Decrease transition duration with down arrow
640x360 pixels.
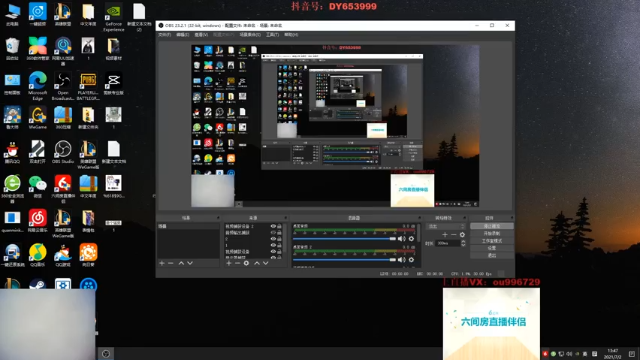(x=463, y=245)
